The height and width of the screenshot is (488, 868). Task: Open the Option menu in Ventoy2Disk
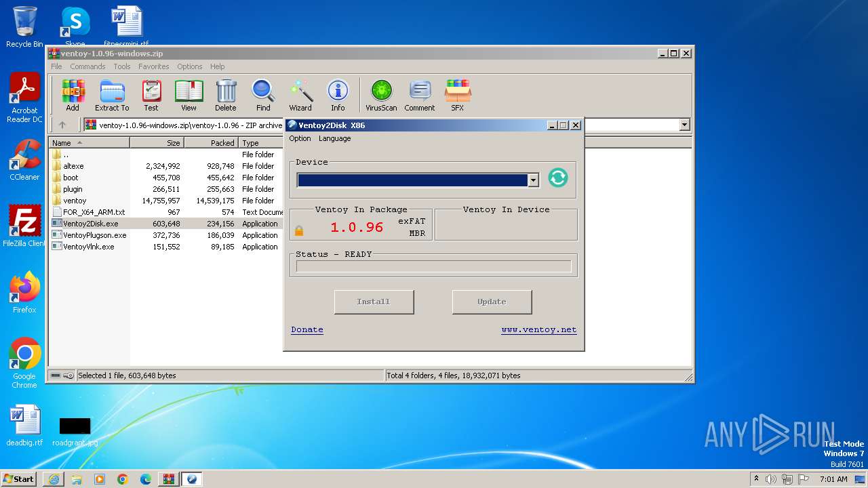300,138
